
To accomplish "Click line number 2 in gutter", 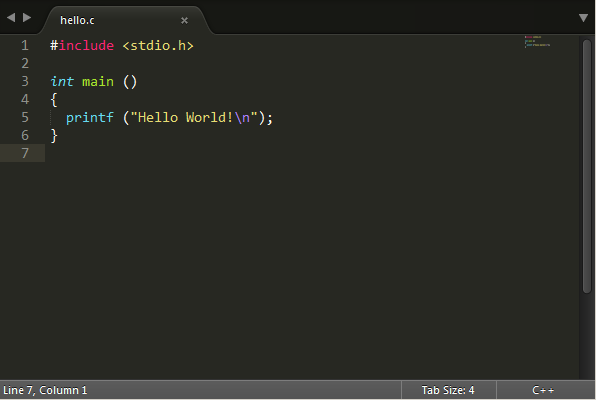I will [25, 63].
